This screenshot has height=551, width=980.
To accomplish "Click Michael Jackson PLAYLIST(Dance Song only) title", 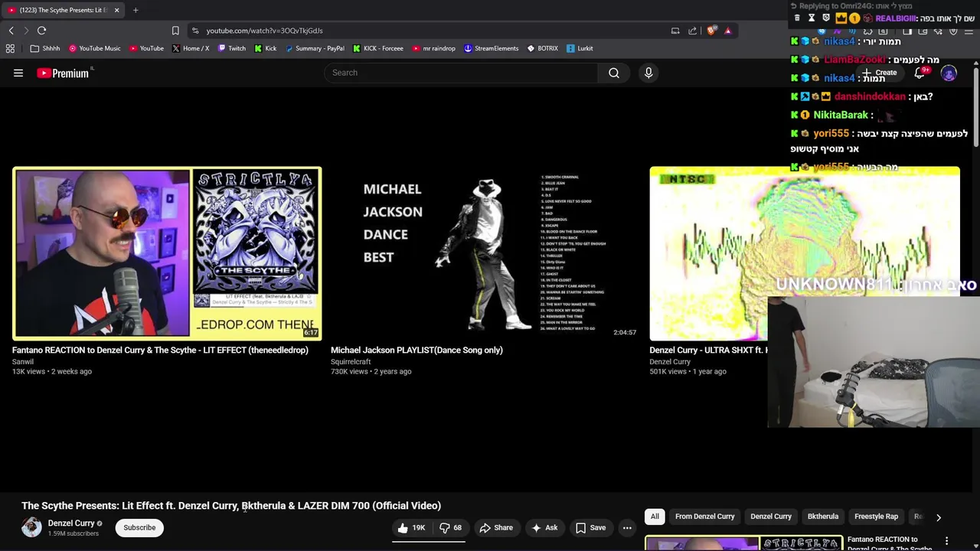I will point(416,350).
